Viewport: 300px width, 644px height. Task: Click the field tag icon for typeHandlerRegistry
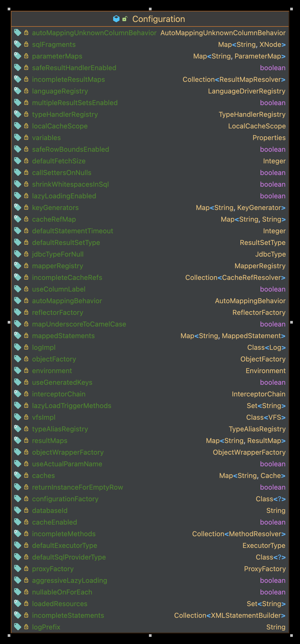click(17, 114)
